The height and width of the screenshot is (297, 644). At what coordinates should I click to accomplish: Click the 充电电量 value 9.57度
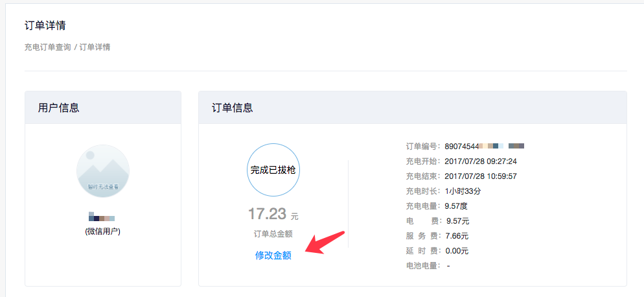point(457,206)
